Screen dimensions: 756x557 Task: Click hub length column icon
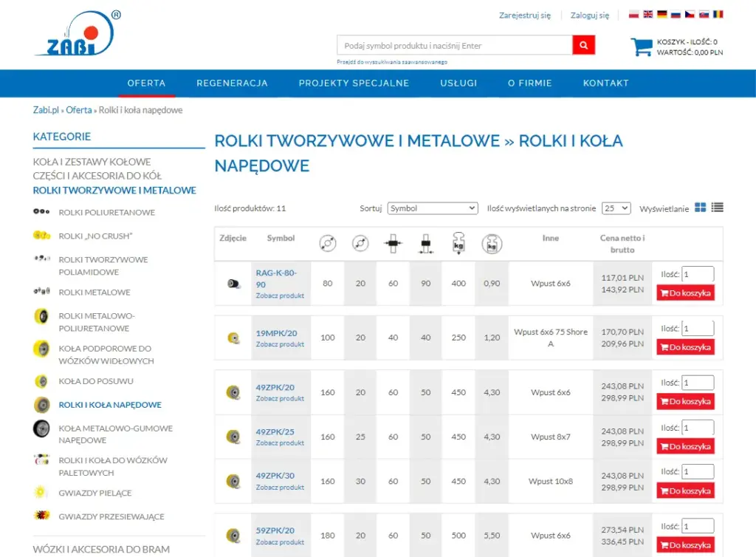click(426, 244)
